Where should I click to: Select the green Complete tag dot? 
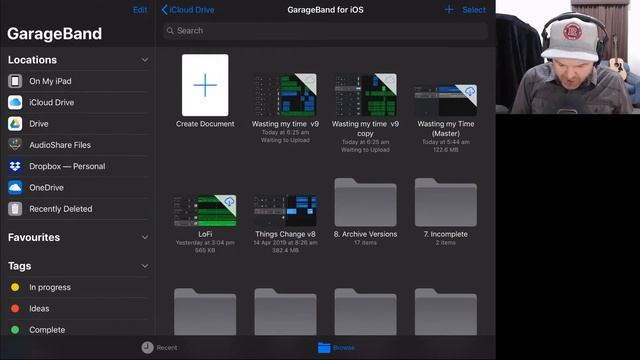pyautogui.click(x=15, y=330)
